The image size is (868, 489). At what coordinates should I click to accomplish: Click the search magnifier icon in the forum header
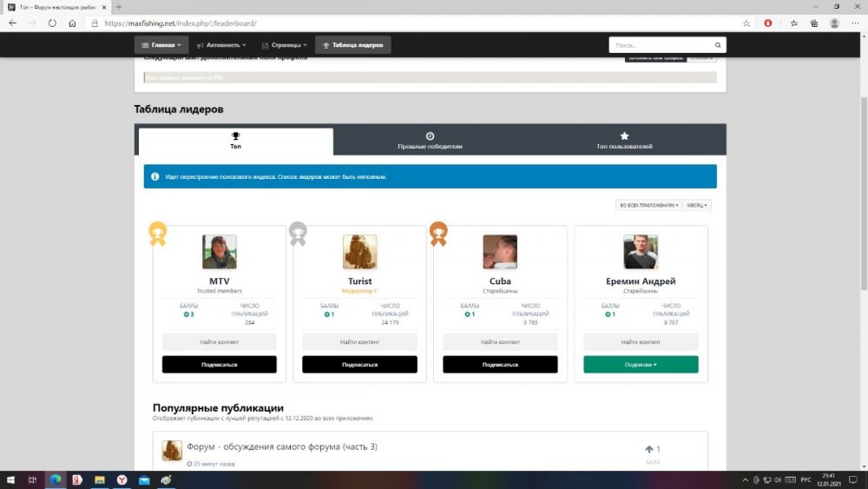coord(718,45)
